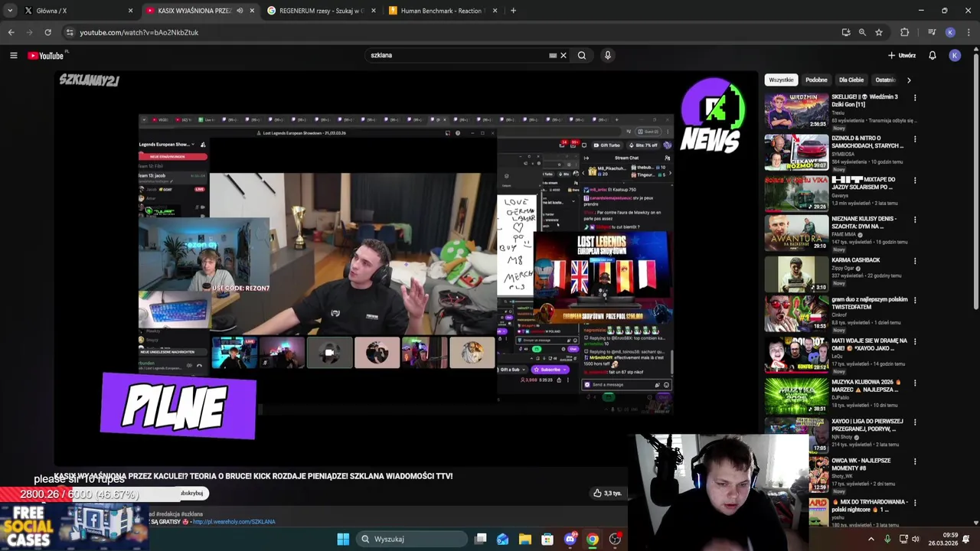
Task: Select the Podobne filter chip
Action: (x=816, y=80)
